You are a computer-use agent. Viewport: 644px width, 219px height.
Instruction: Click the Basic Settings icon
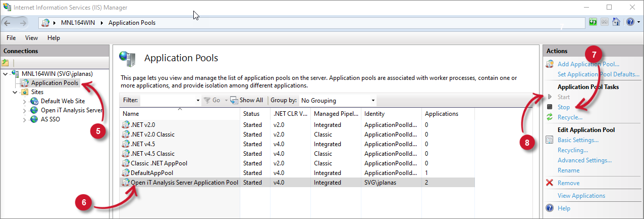click(550, 140)
